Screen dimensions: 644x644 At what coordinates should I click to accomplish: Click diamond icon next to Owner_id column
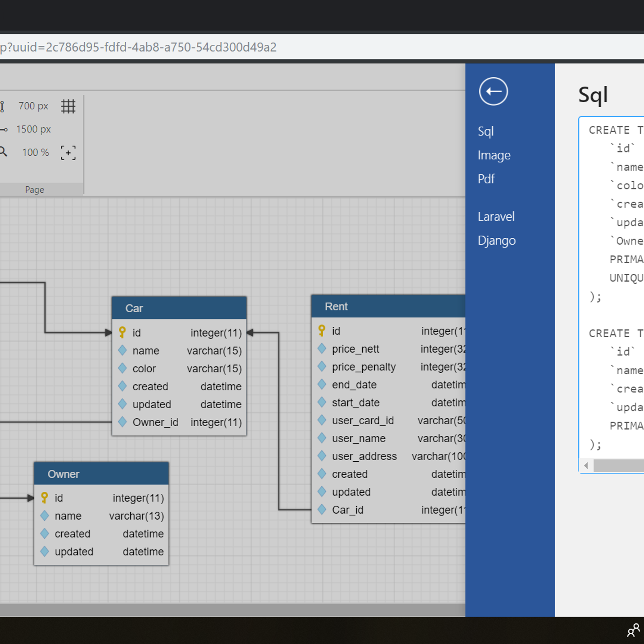pyautogui.click(x=122, y=422)
